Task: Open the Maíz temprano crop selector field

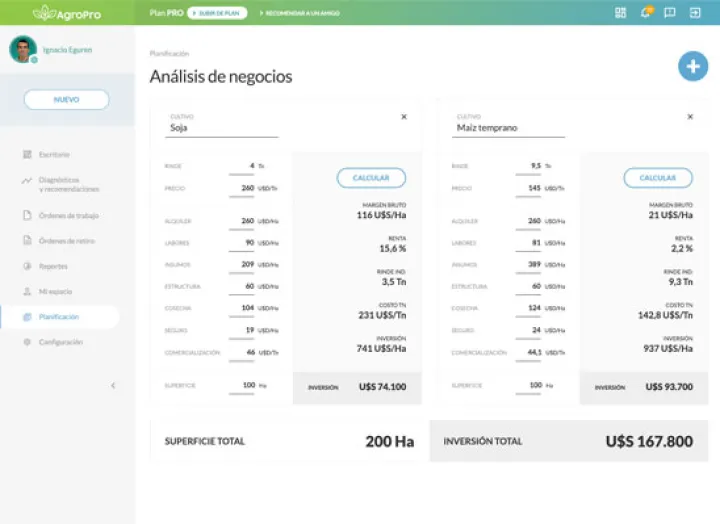Action: (x=508, y=128)
